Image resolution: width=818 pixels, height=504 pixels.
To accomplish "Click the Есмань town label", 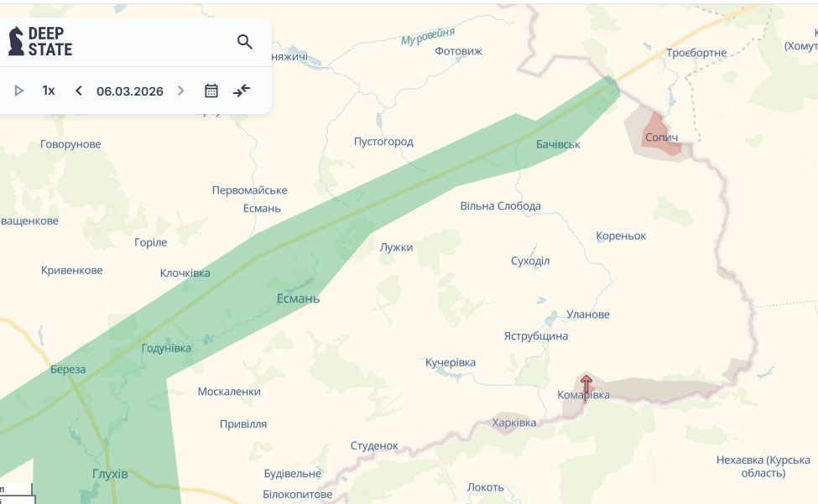I will pyautogui.click(x=298, y=299).
